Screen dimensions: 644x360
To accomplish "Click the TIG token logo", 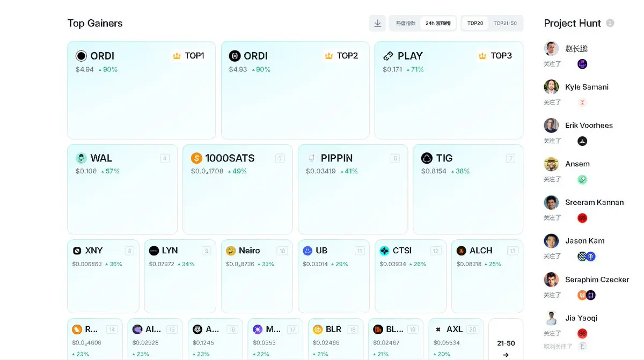I will pyautogui.click(x=427, y=158).
